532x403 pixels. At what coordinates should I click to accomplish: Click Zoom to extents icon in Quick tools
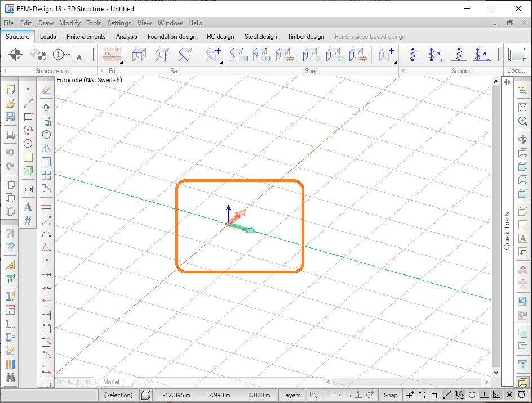tap(523, 108)
